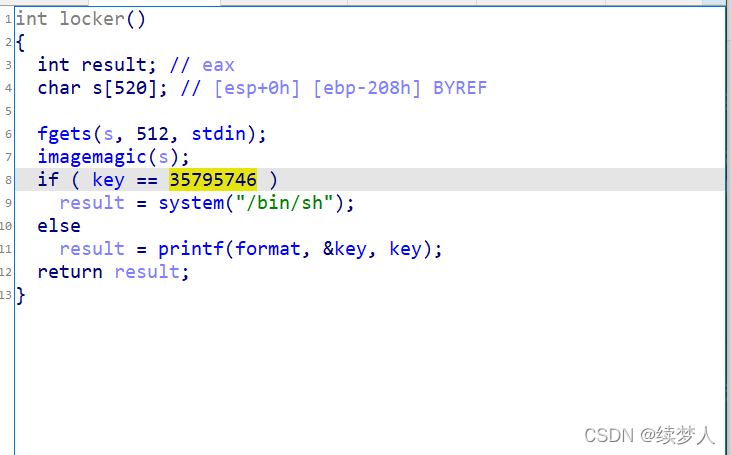Click int return type before locker
The height and width of the screenshot is (455, 731).
pos(32,19)
